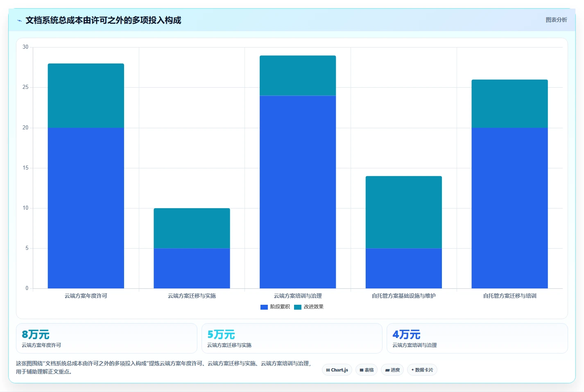584x392 pixels.
Task: Click the small icon beside the chart title
Action: point(19,20)
